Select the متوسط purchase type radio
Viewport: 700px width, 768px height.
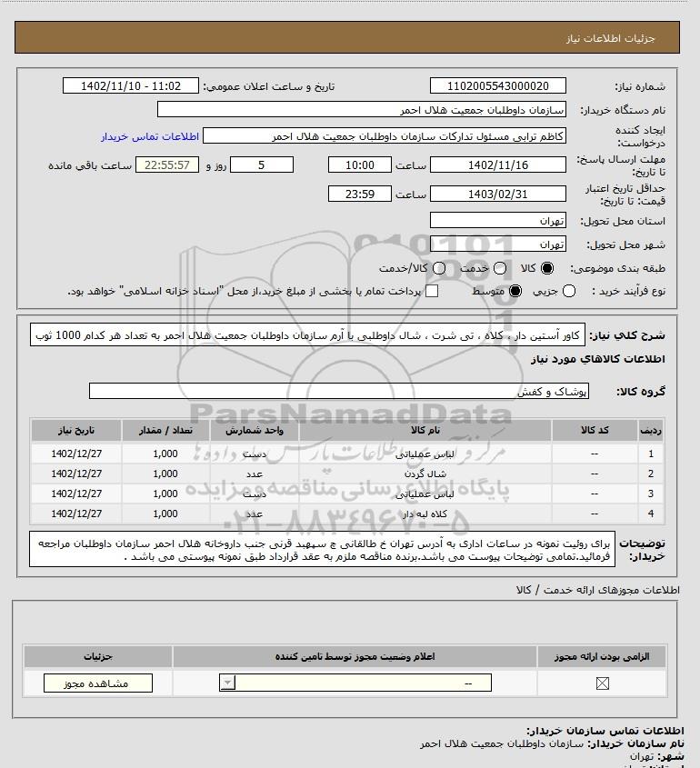point(515,291)
